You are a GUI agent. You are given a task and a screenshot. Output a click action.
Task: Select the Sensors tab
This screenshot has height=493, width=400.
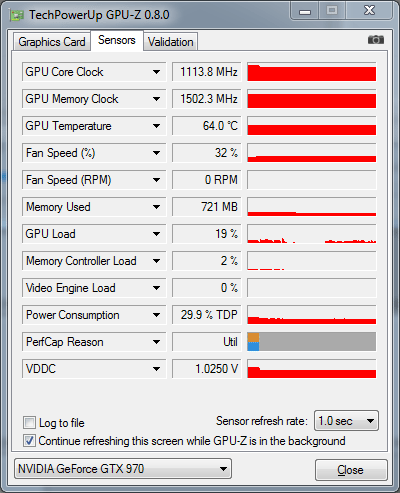tap(117, 40)
